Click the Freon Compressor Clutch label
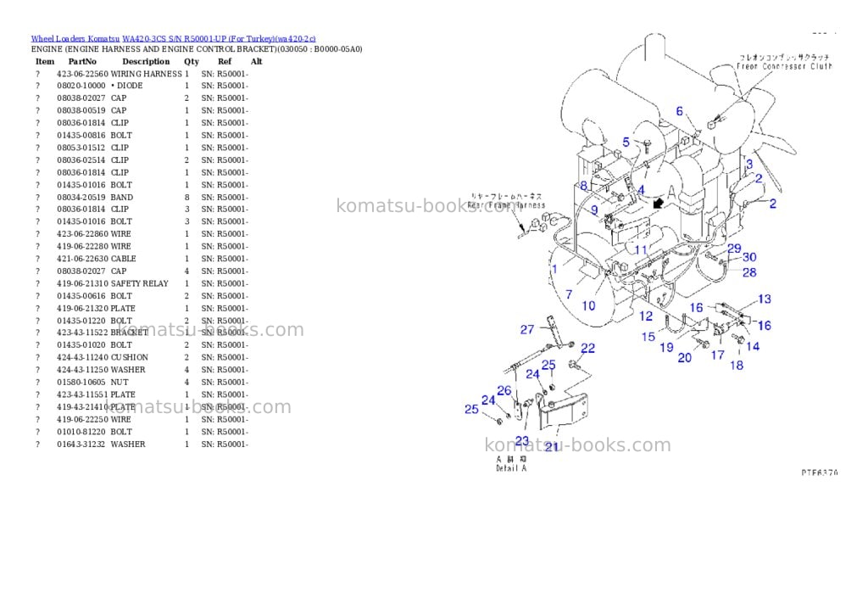This screenshot has height=615, width=868. (x=784, y=66)
